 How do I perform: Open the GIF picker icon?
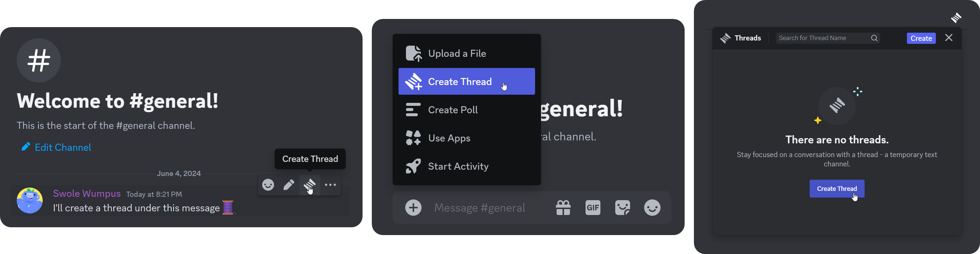pyautogui.click(x=592, y=208)
